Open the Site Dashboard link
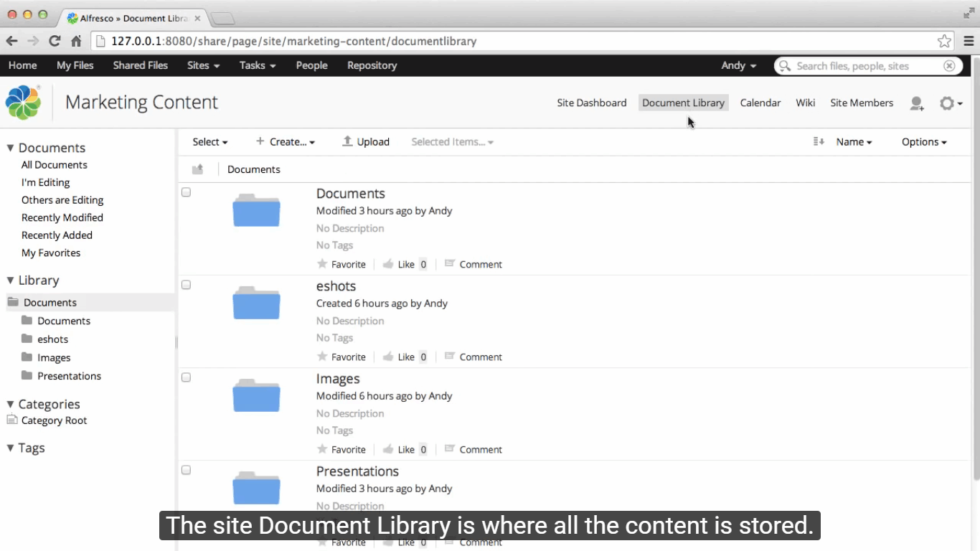The width and height of the screenshot is (980, 551). click(591, 103)
